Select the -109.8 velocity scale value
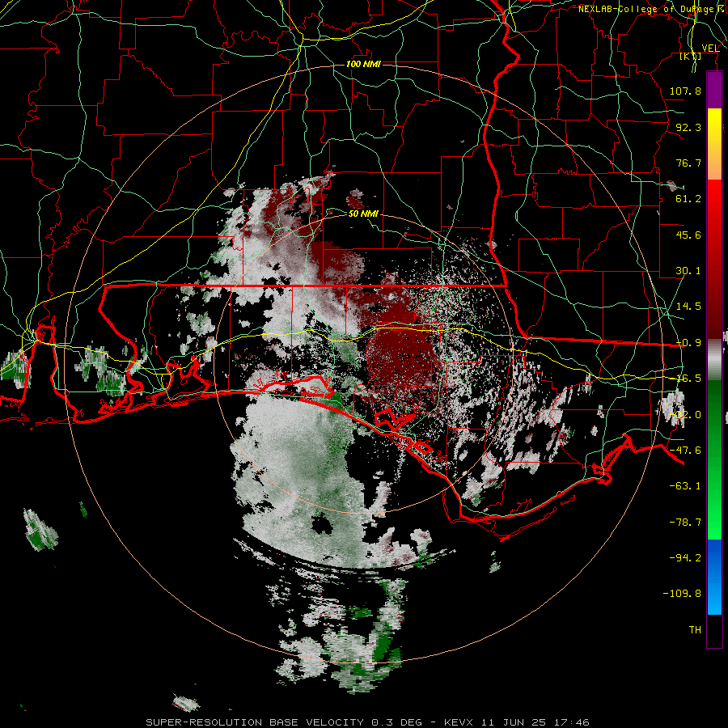The image size is (728, 728). [x=682, y=594]
